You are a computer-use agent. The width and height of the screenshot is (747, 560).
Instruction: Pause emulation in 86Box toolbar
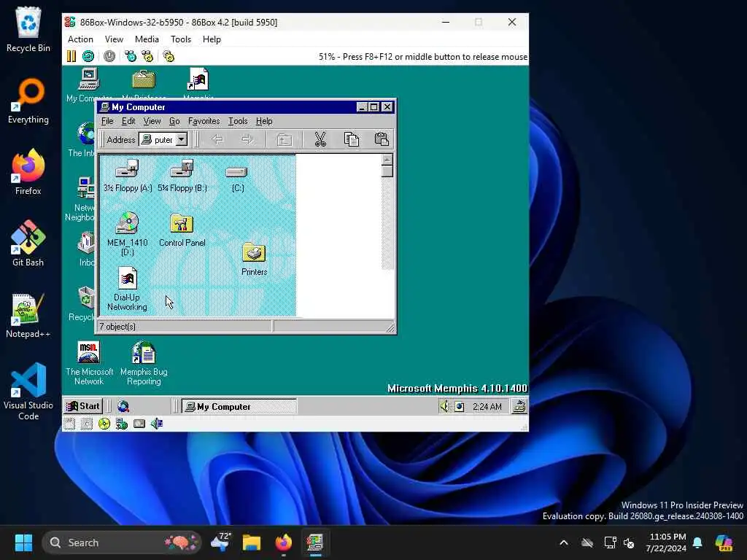point(71,56)
